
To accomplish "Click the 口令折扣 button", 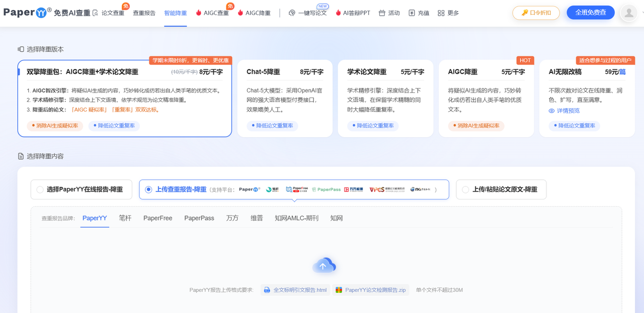I will (x=536, y=13).
